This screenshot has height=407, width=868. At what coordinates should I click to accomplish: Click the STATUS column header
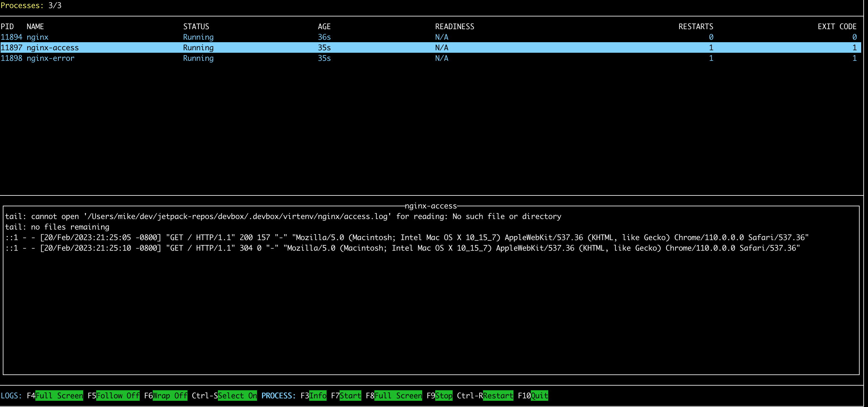196,27
